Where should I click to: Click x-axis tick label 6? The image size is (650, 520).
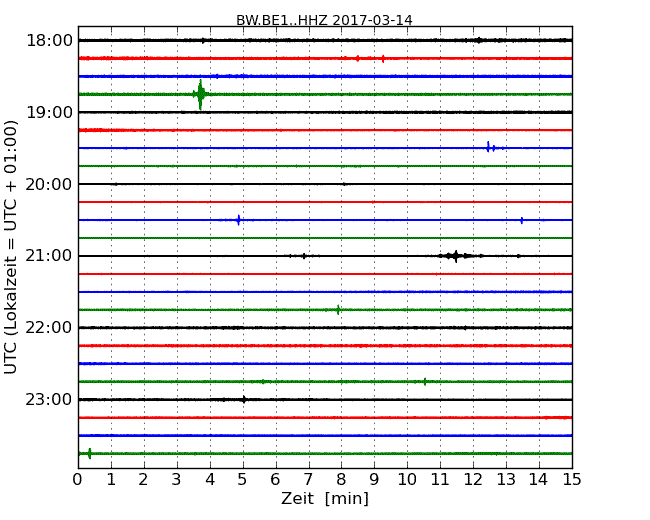pyautogui.click(x=275, y=480)
